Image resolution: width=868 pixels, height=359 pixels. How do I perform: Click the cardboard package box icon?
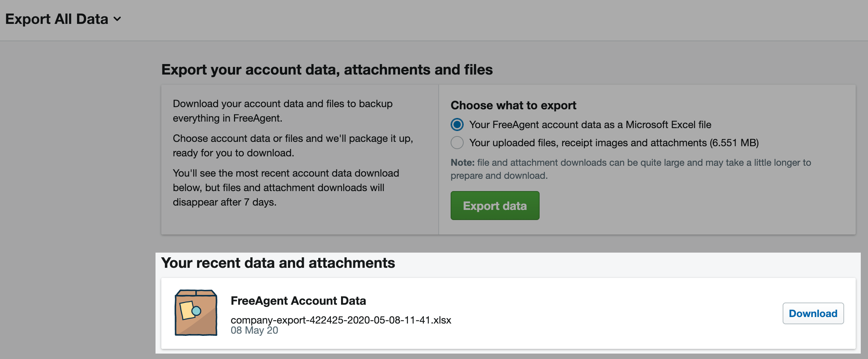(x=196, y=313)
